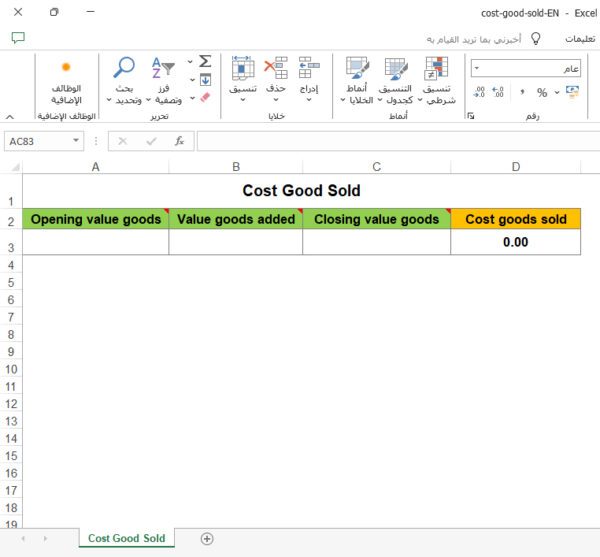Click the Clear eraser icon
The width and height of the screenshot is (600, 557).
point(205,98)
